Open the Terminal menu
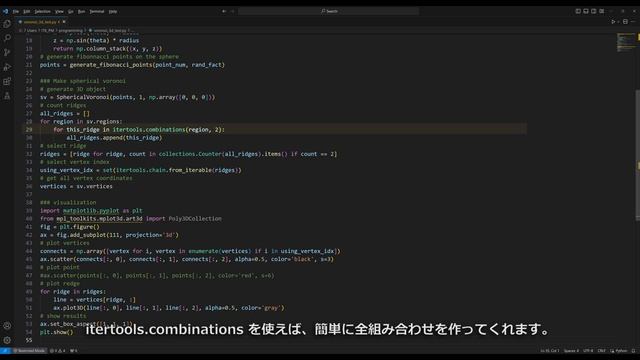Viewport: 640px width, 360px height. 97,11
